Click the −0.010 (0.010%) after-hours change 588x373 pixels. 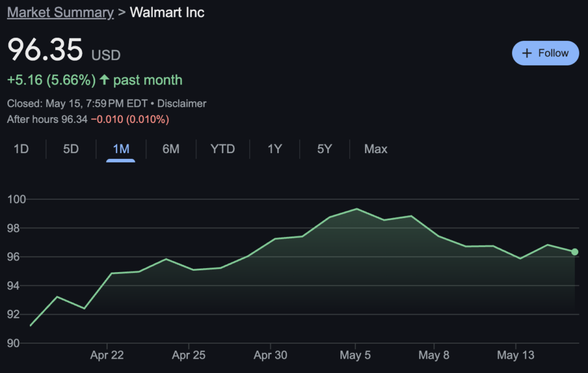pyautogui.click(x=130, y=119)
